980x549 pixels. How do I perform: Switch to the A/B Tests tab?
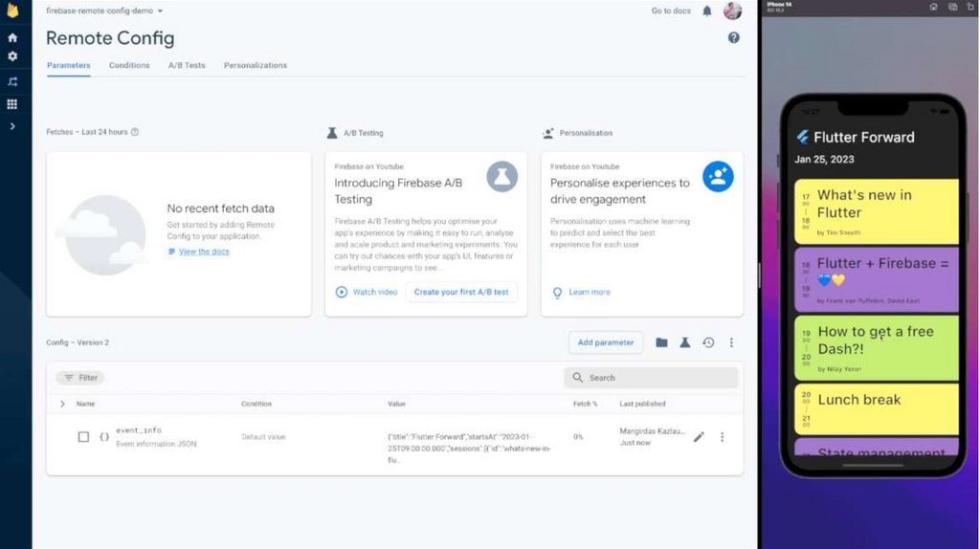187,65
